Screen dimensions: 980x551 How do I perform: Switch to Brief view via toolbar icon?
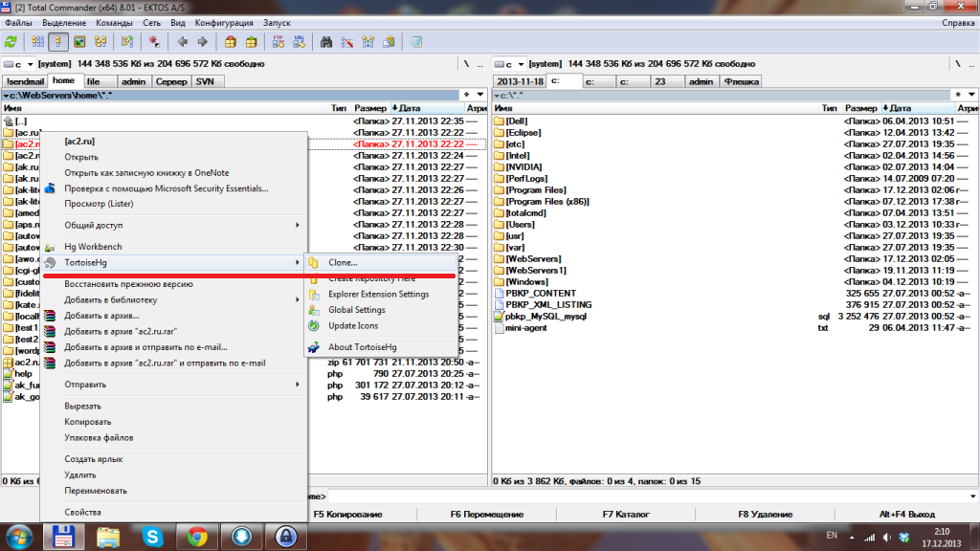(x=37, y=42)
